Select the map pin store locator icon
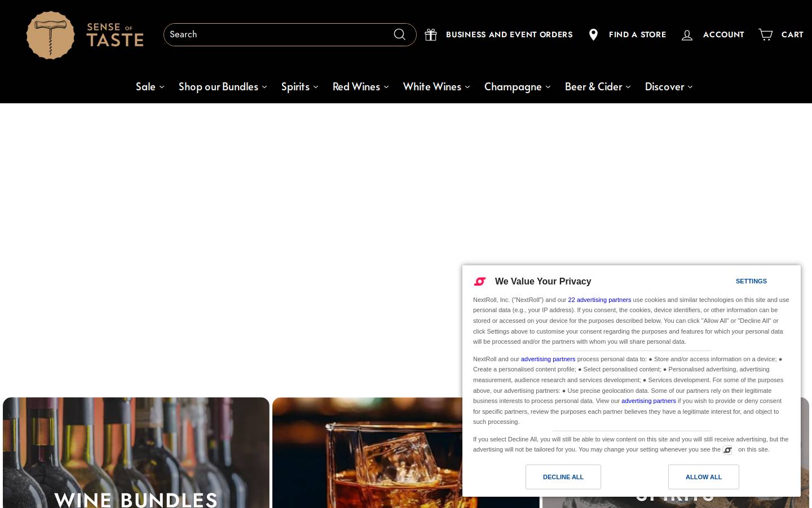Image resolution: width=812 pixels, height=508 pixels. click(x=593, y=35)
